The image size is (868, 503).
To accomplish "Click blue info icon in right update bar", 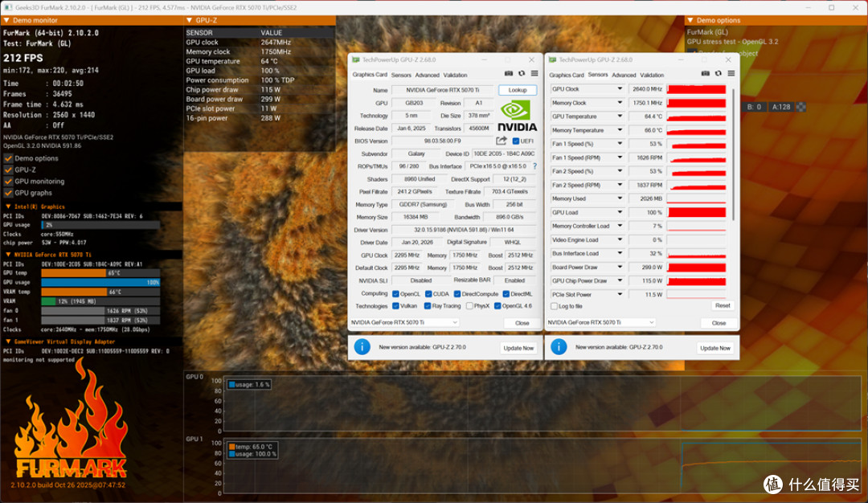I will click(x=559, y=347).
